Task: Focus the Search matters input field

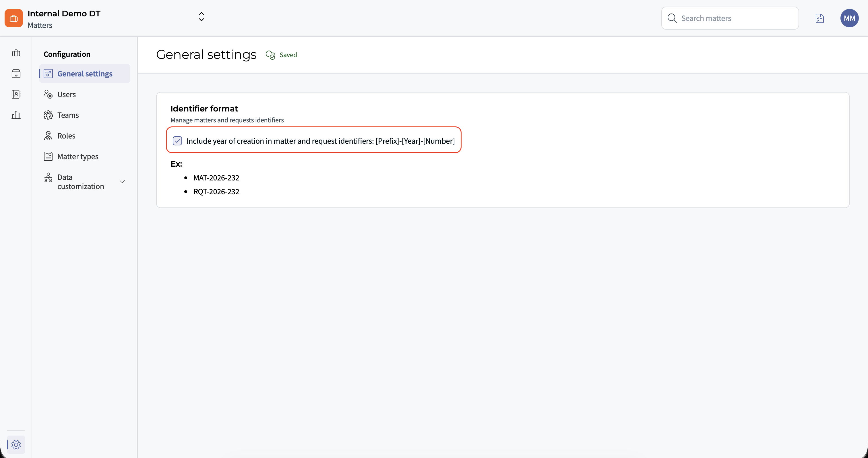Action: pyautogui.click(x=738, y=18)
